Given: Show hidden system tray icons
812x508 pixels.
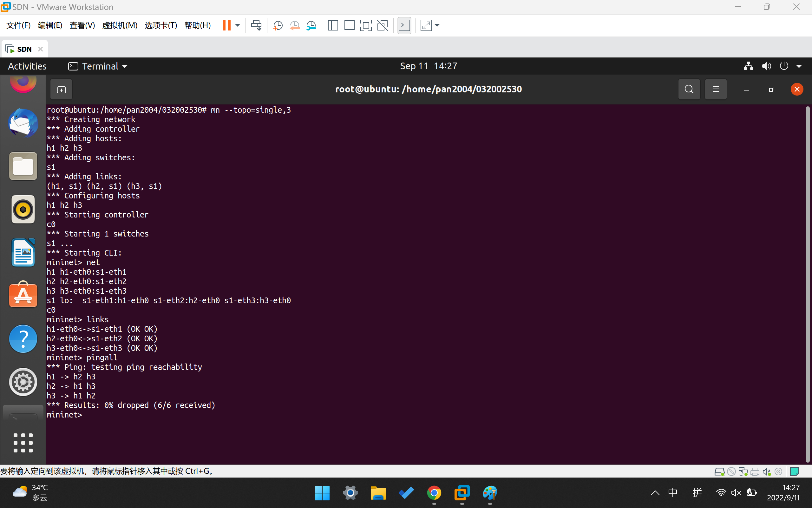Looking at the screenshot, I should click(655, 493).
